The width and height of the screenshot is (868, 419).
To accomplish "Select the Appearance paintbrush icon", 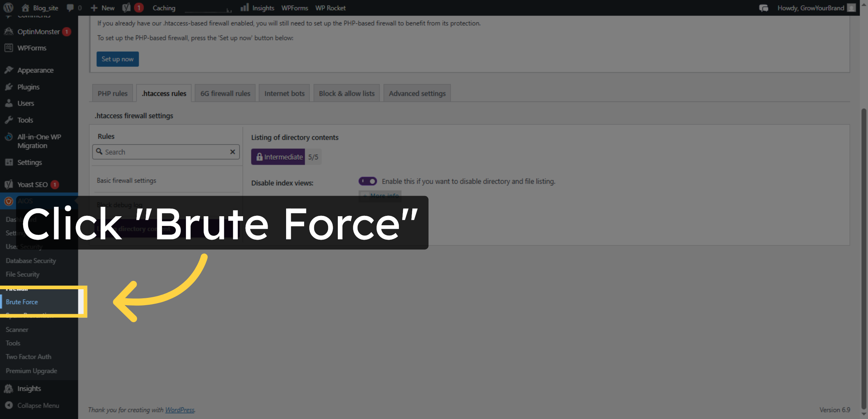I will pos(9,69).
